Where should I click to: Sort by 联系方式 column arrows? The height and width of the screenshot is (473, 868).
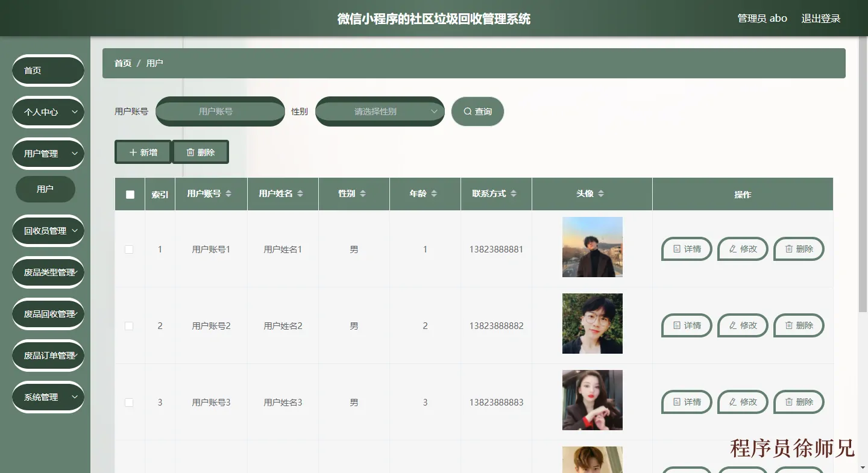click(x=514, y=194)
